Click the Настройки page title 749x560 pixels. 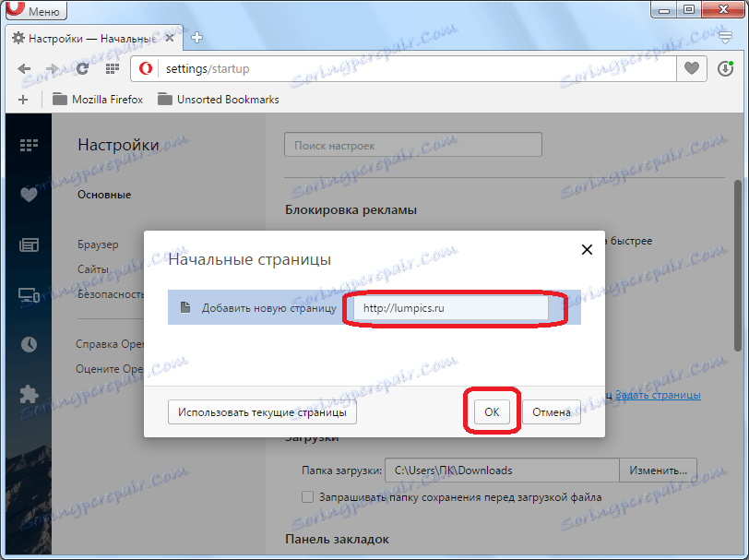(118, 145)
